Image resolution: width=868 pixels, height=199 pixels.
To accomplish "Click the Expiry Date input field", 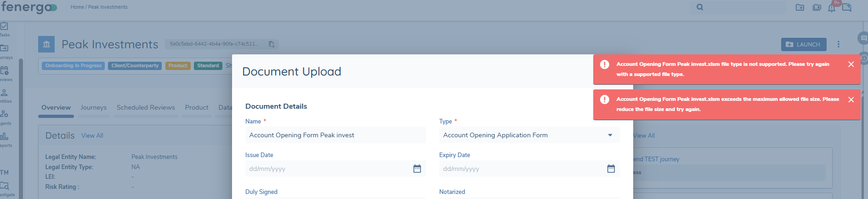I will coord(529,169).
